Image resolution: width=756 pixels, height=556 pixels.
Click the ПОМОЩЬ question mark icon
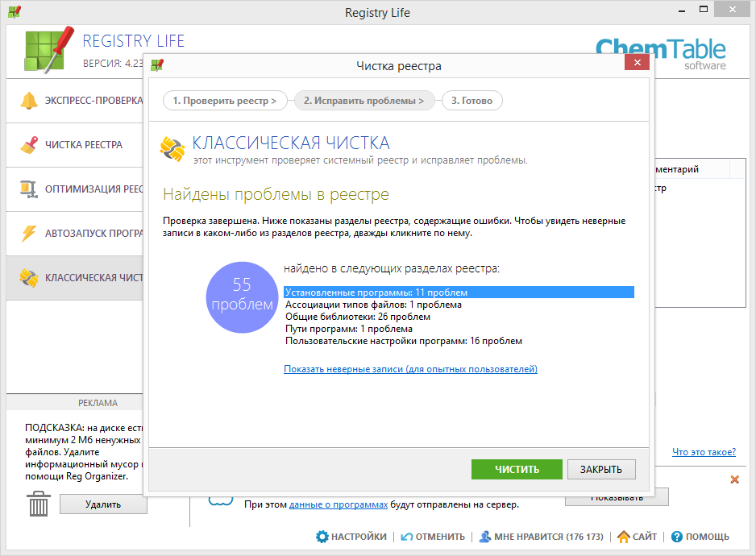(677, 536)
